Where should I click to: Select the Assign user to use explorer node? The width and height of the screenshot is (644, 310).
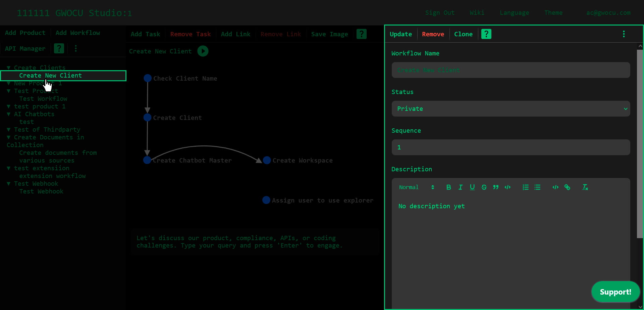click(x=266, y=200)
